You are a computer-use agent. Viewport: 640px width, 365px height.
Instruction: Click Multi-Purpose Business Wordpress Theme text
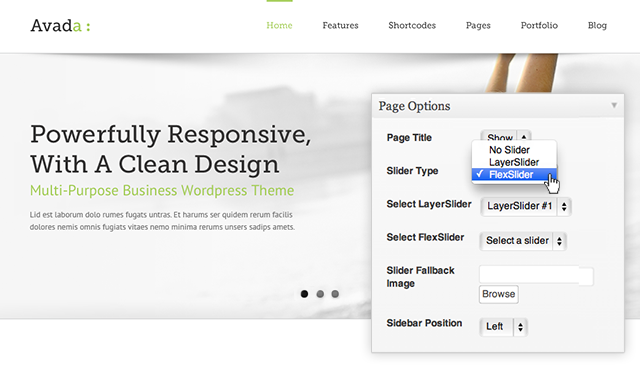pos(162,190)
